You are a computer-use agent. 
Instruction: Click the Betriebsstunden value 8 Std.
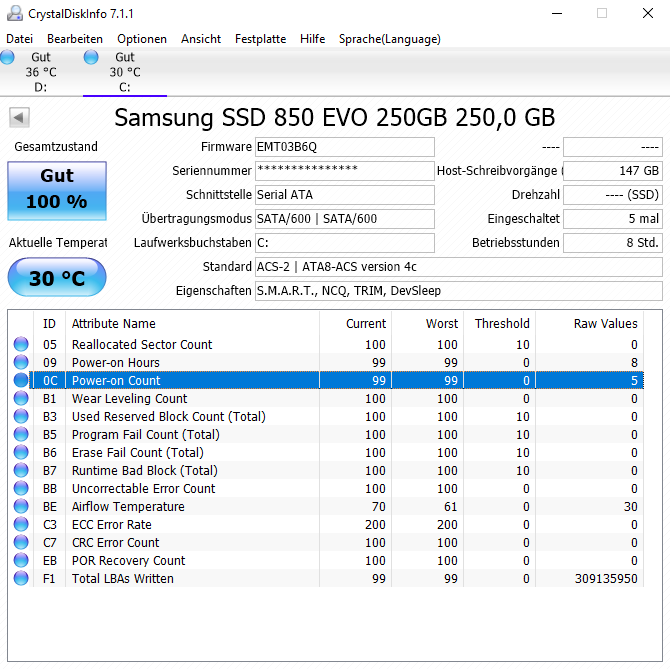pos(613,243)
